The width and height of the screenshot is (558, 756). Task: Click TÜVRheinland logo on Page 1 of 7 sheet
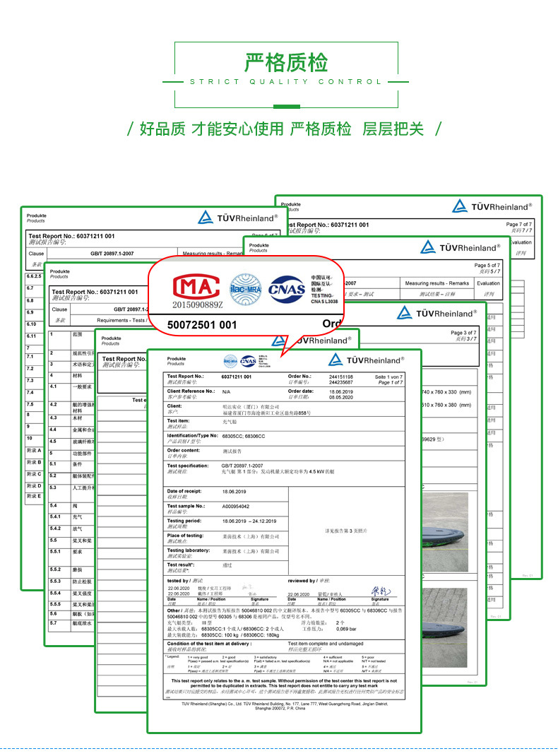(366, 360)
